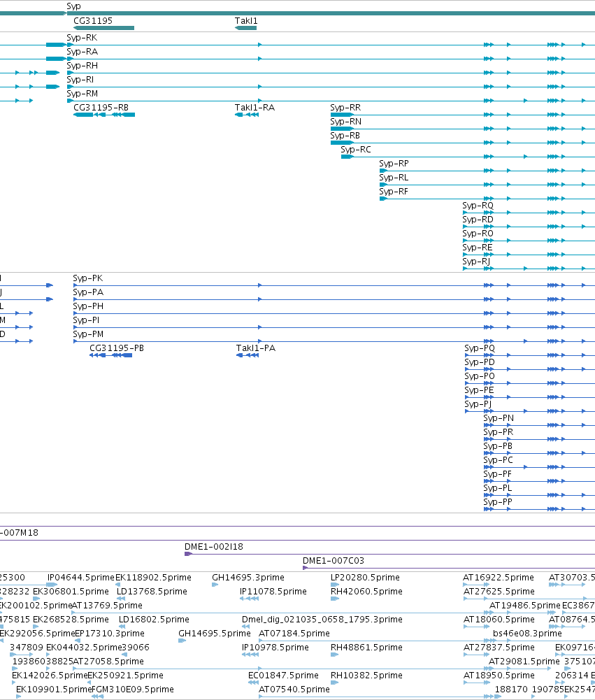Image resolution: width=595 pixels, height=700 pixels.
Task: Select transcript Syp-RC label
Action: pyautogui.click(x=356, y=149)
